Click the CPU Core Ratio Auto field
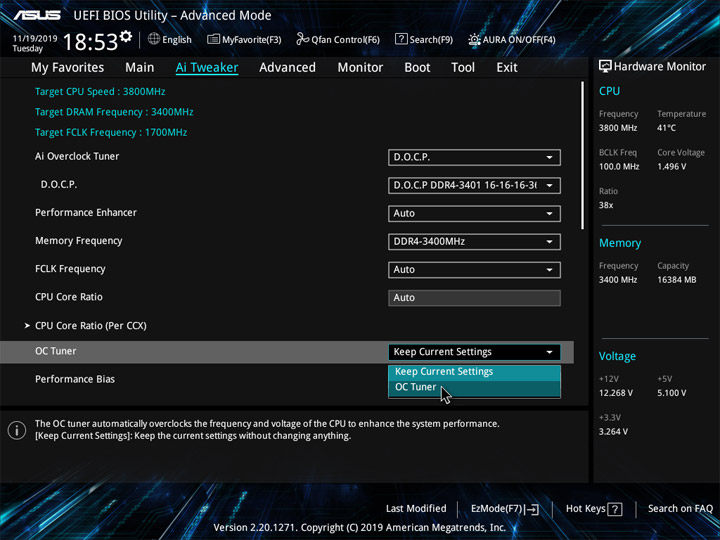720x540 pixels. click(x=474, y=298)
